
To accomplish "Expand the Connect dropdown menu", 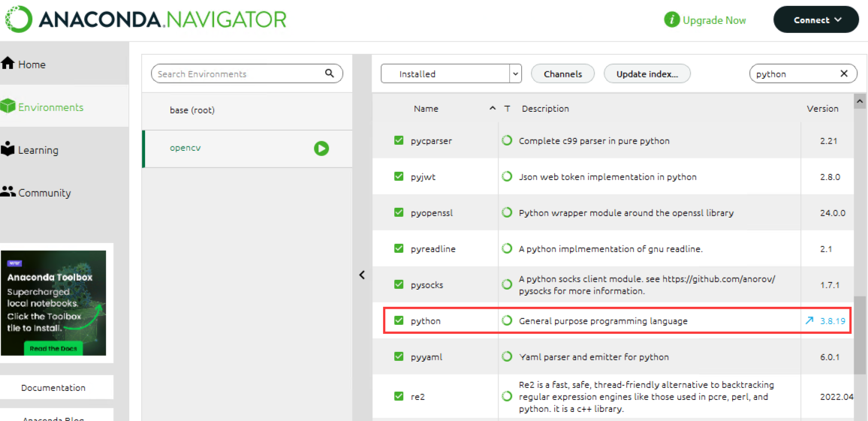I will tap(816, 20).
